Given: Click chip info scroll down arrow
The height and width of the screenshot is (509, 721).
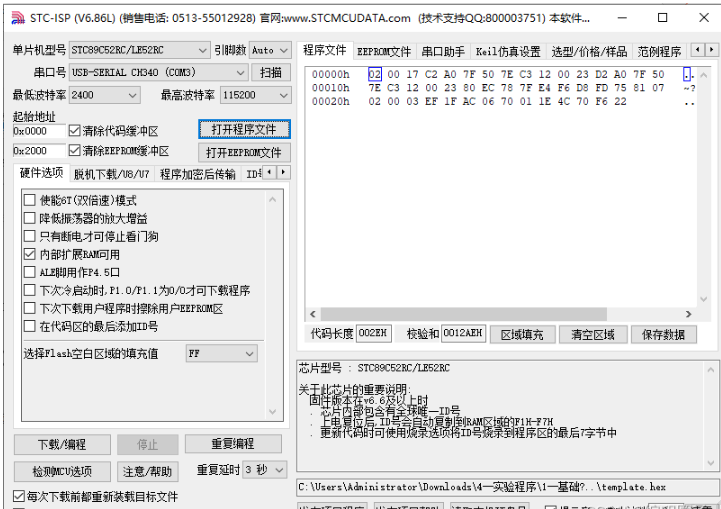Looking at the screenshot, I should point(710,463).
